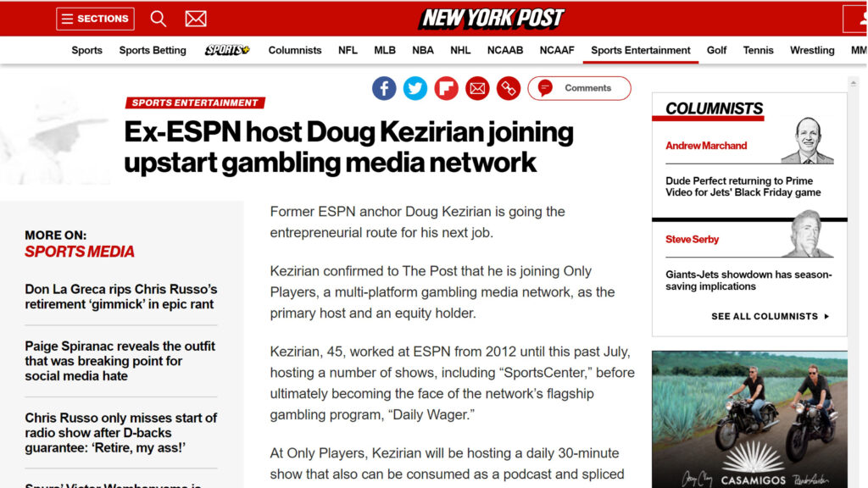Click the scrollbar up arrow
Screen dimensions: 868x488
854,83
